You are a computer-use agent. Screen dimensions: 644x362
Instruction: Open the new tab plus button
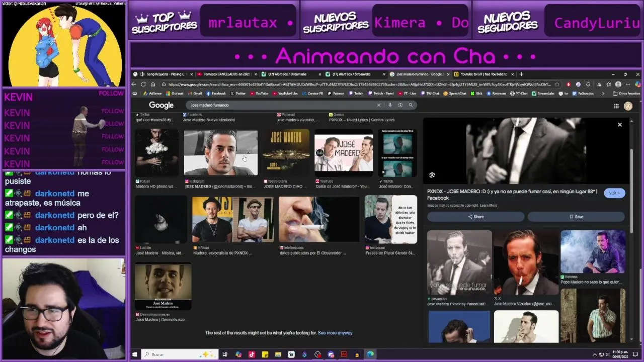521,74
